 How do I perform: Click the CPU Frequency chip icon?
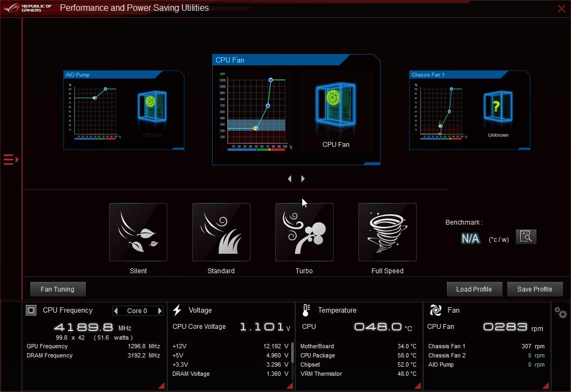click(x=31, y=310)
